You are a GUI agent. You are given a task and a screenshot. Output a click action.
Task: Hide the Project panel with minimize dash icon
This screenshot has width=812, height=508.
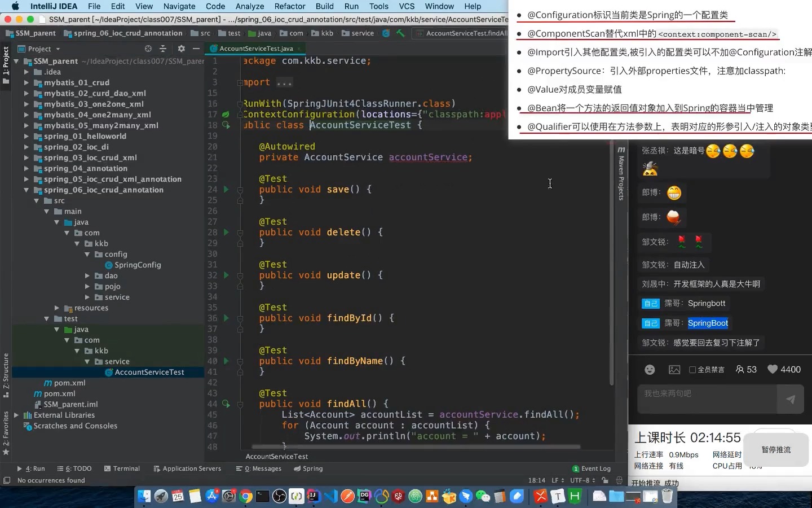pos(196,49)
